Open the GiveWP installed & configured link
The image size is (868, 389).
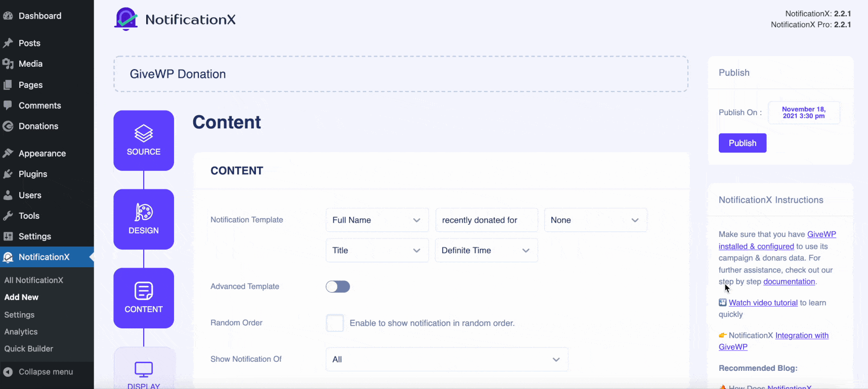tap(777, 240)
